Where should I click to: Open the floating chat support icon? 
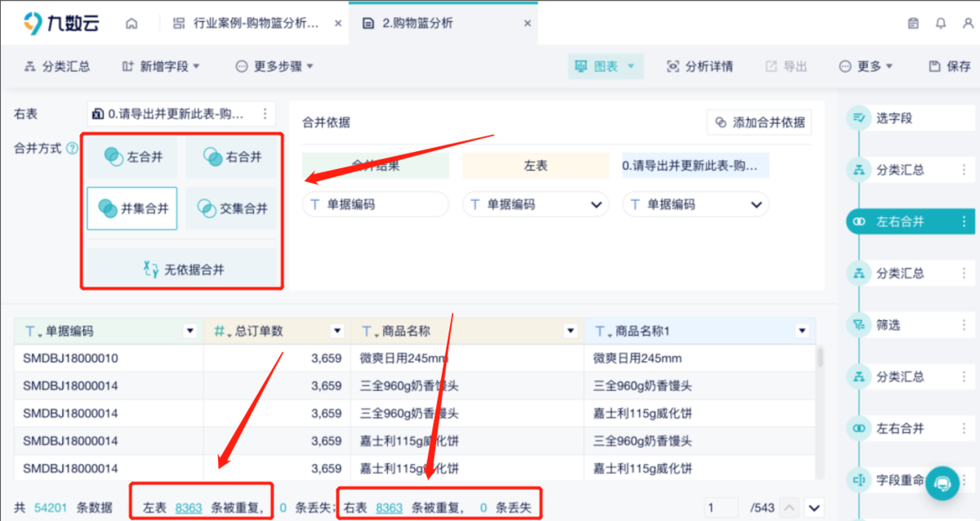[x=943, y=483]
